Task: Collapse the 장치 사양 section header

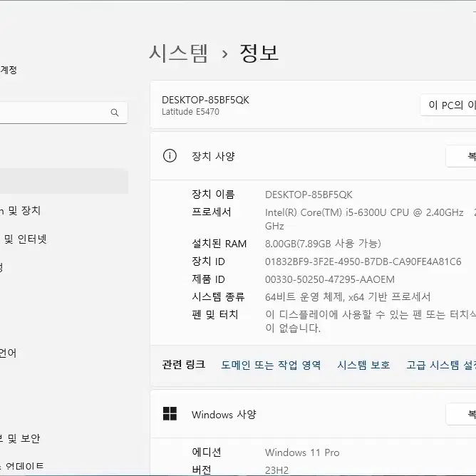Action: click(314, 156)
